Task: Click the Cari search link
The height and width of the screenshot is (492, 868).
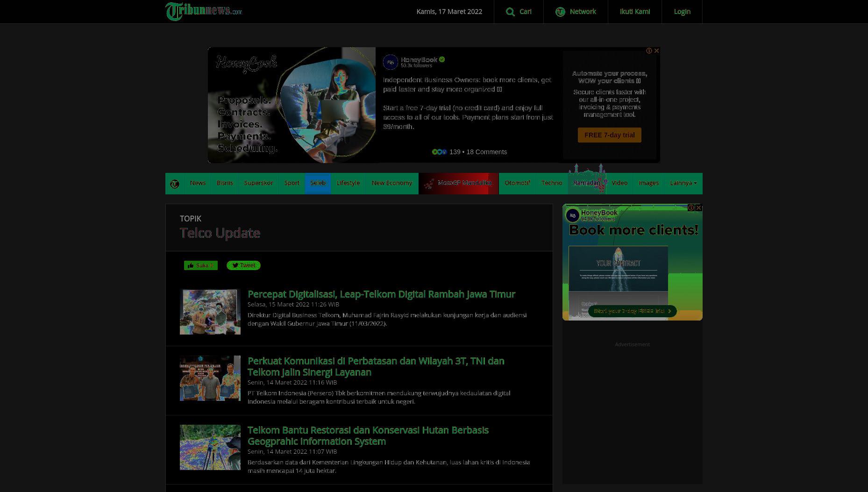Action: coord(526,12)
